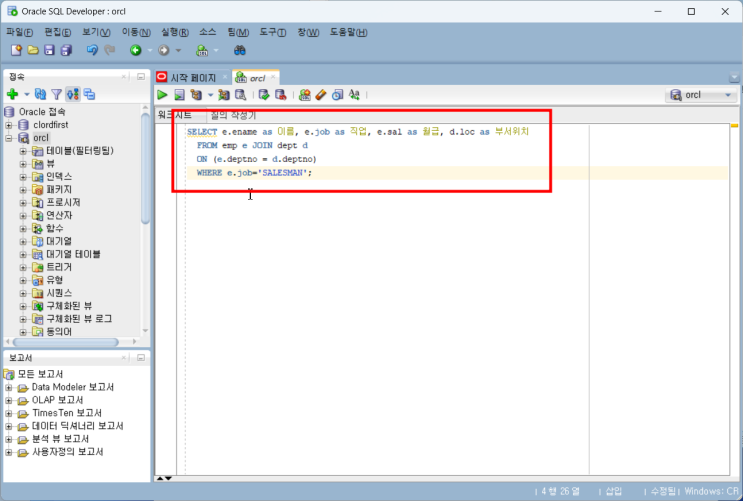Minimize the 보고서 panel
This screenshot has width=743, height=501.
point(141,357)
